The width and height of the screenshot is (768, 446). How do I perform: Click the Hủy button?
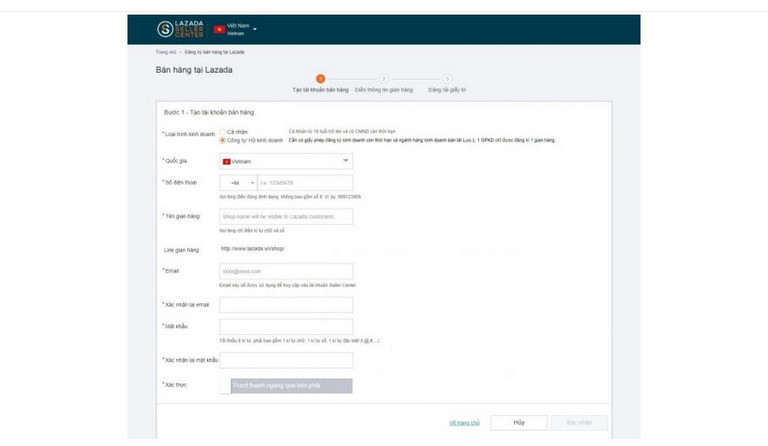point(519,423)
